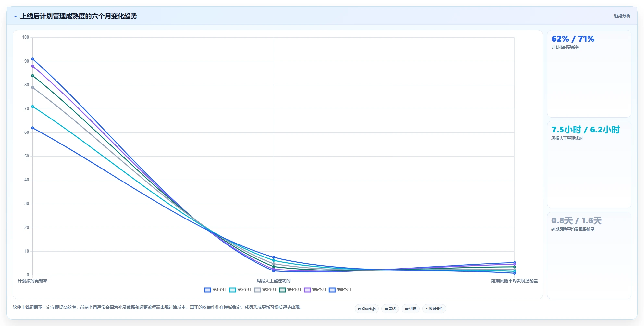
Task: Toggle the 第2个月 legend series
Action: tap(240, 290)
